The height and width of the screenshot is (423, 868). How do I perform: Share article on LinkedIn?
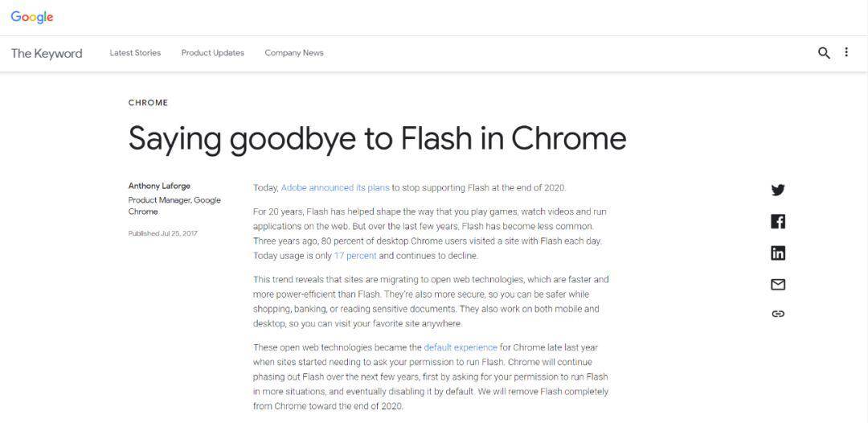pos(778,253)
